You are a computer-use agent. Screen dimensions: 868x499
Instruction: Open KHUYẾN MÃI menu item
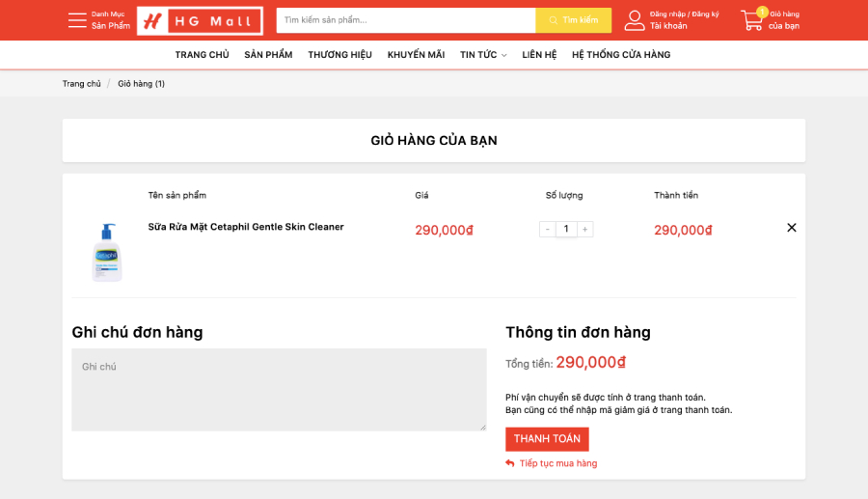[x=416, y=55]
